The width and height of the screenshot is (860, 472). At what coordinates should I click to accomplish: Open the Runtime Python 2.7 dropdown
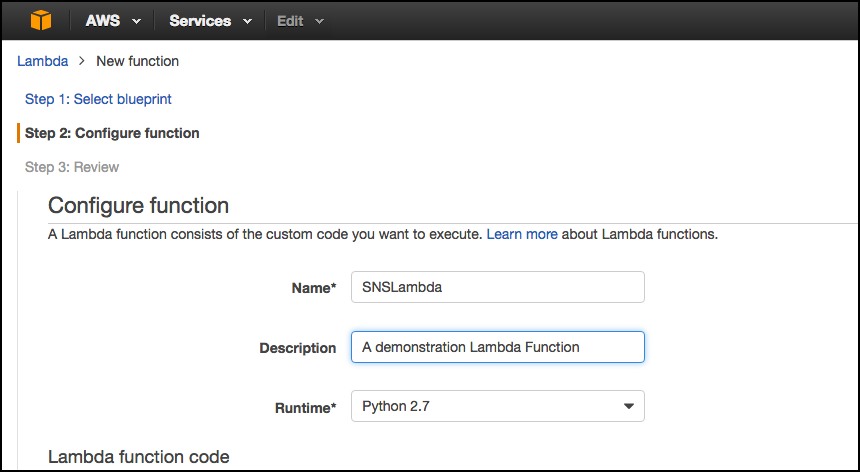[497, 406]
